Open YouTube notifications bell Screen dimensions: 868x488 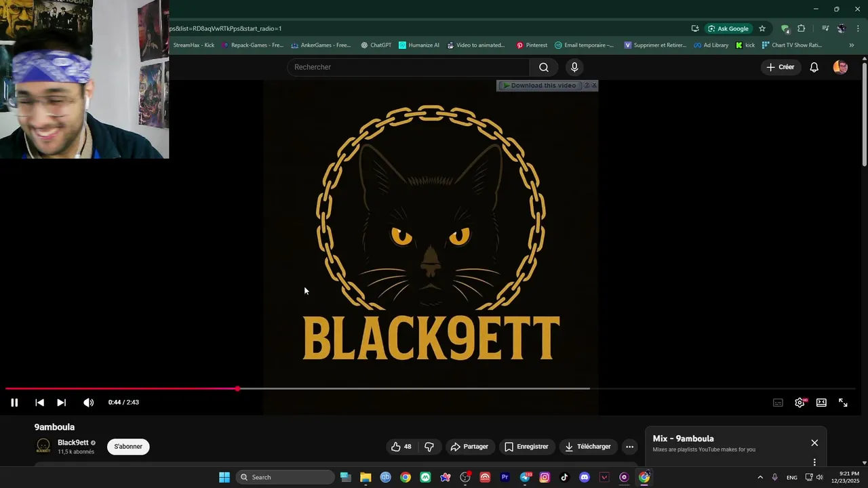(814, 67)
